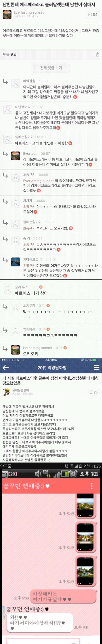This screenshot has height=644, width=102.
Task: Open Everlasting sunset author profile picture
Action: coord(7,14)
